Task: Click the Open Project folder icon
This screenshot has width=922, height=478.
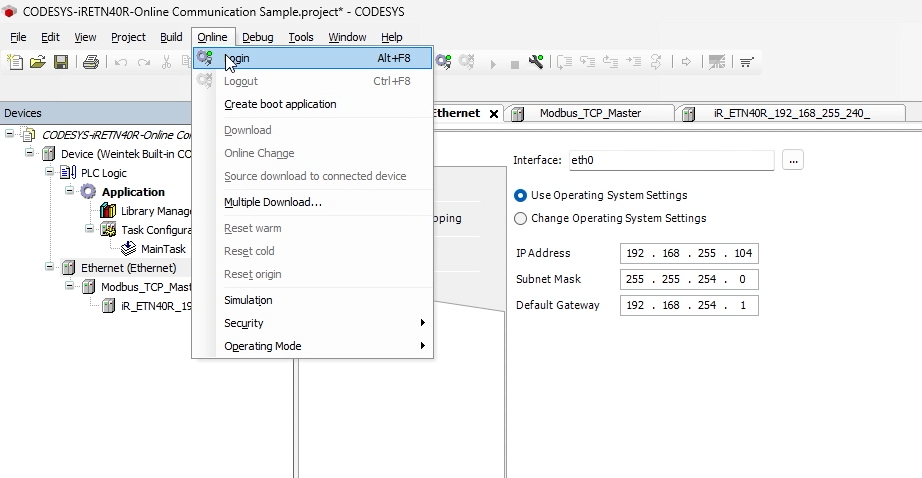Action: pos(38,62)
